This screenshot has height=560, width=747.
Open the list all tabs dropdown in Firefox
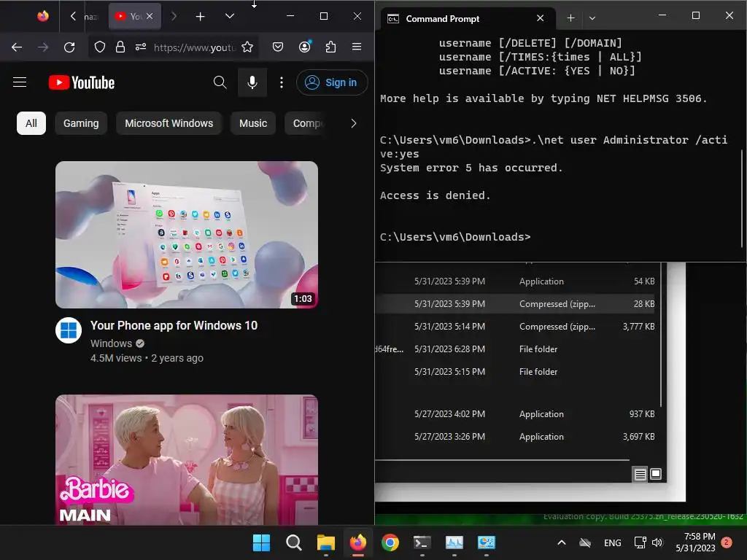(230, 16)
